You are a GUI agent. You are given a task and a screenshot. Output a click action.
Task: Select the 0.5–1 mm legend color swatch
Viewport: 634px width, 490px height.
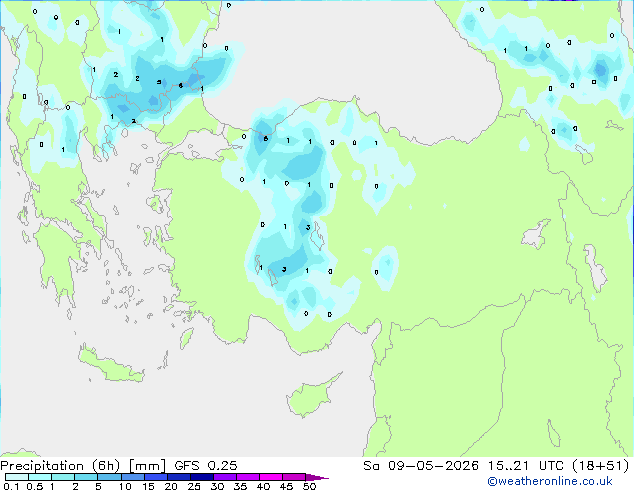[x=40, y=477]
